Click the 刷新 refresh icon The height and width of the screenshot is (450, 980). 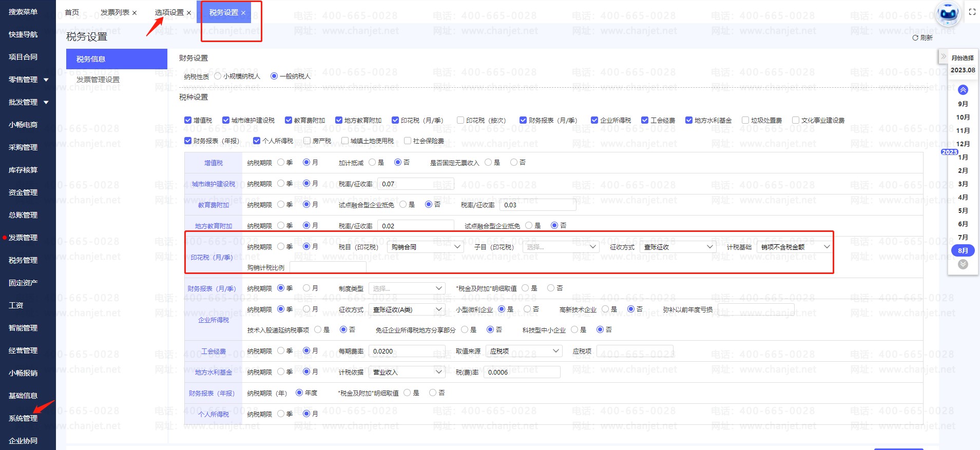[915, 38]
